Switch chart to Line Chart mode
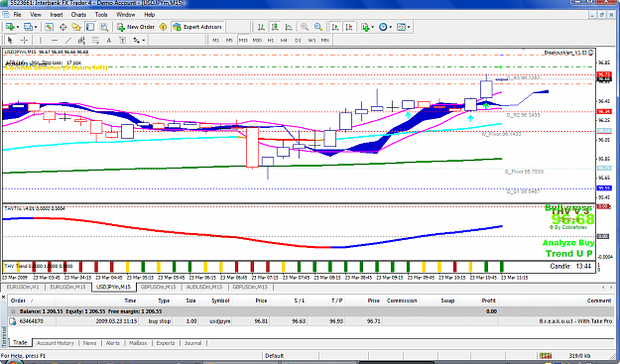The height and width of the screenshot is (364, 620). [289, 27]
